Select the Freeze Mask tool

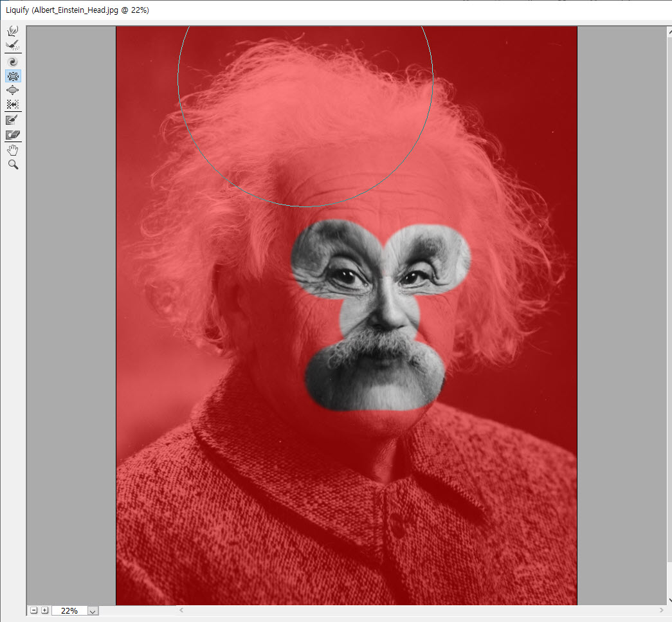click(13, 120)
